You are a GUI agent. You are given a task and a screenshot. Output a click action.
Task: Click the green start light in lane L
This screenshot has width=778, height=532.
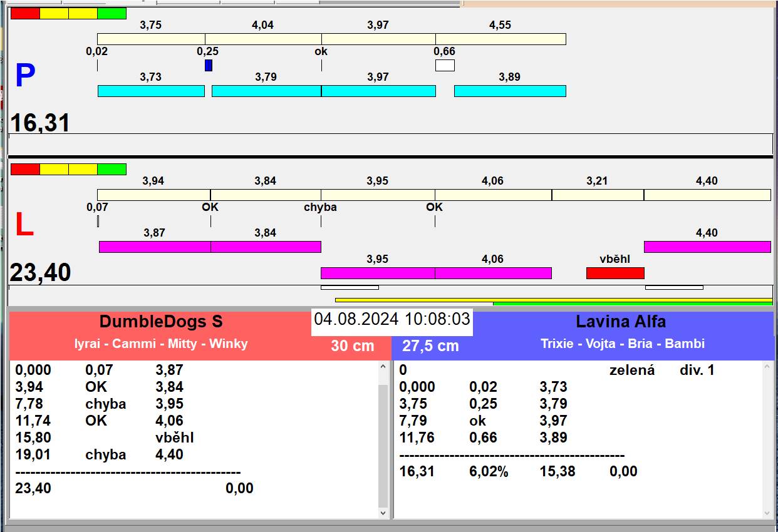pyautogui.click(x=112, y=169)
